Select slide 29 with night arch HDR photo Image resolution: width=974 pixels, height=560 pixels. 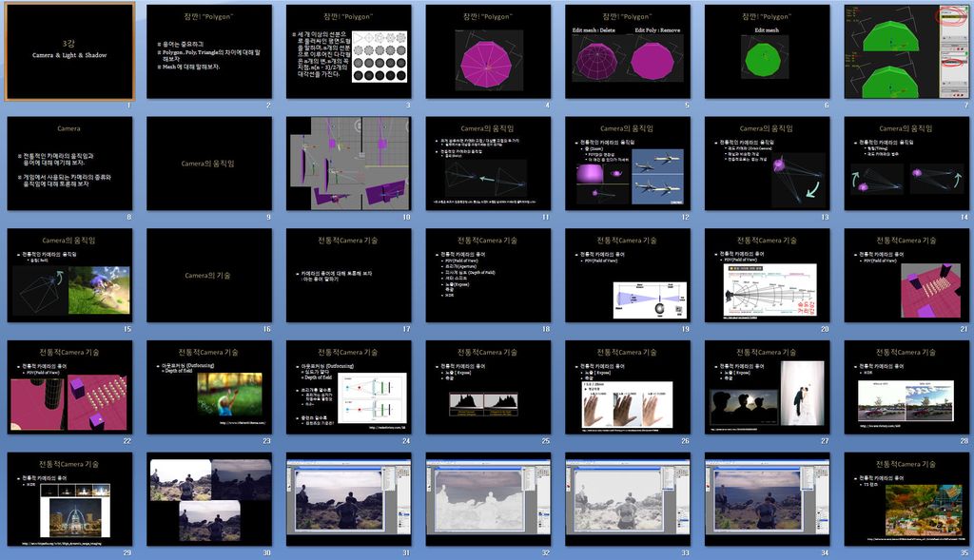coord(69,499)
